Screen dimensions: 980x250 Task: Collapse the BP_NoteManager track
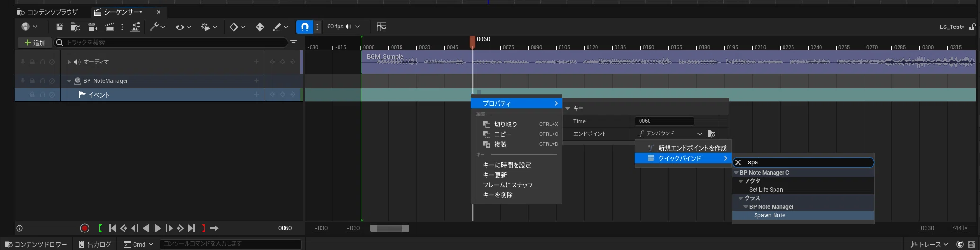point(69,81)
